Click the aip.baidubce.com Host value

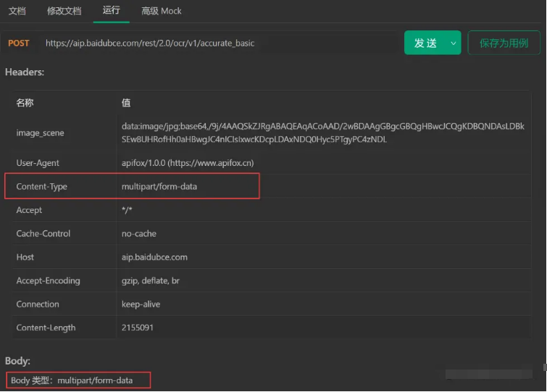point(154,257)
